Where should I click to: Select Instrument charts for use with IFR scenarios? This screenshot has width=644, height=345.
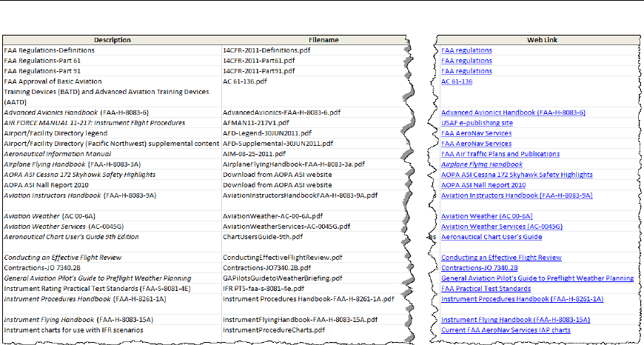pos(73,329)
